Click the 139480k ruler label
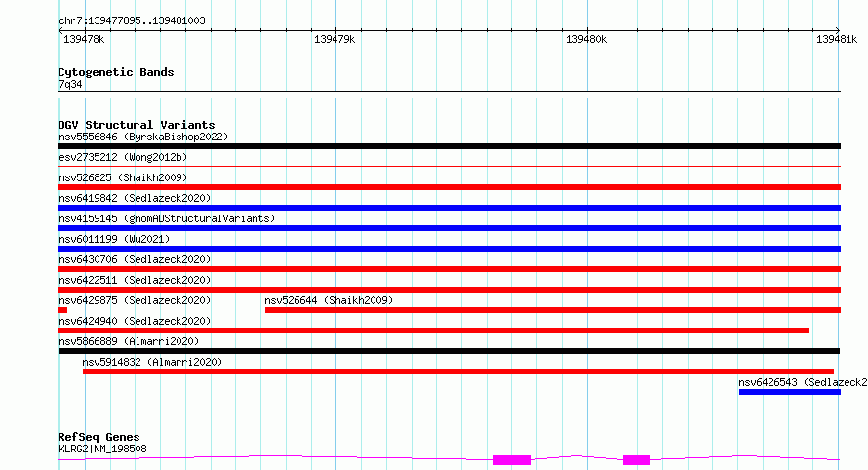This screenshot has height=470, width=868. click(586, 39)
